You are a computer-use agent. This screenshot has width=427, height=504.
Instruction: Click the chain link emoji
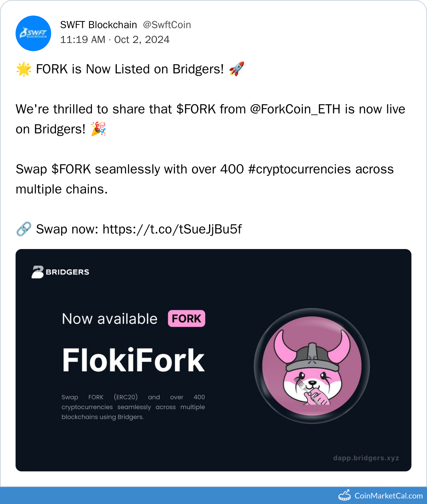coord(24,229)
